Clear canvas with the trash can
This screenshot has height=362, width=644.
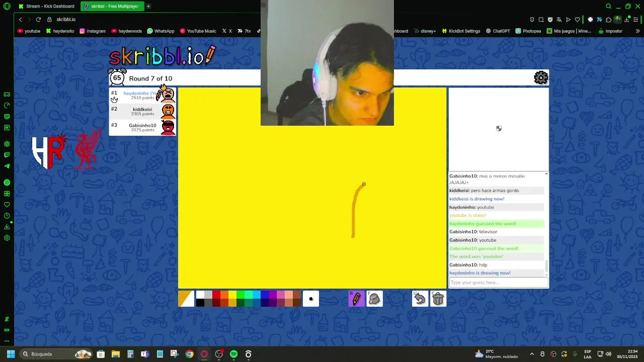[x=438, y=299]
